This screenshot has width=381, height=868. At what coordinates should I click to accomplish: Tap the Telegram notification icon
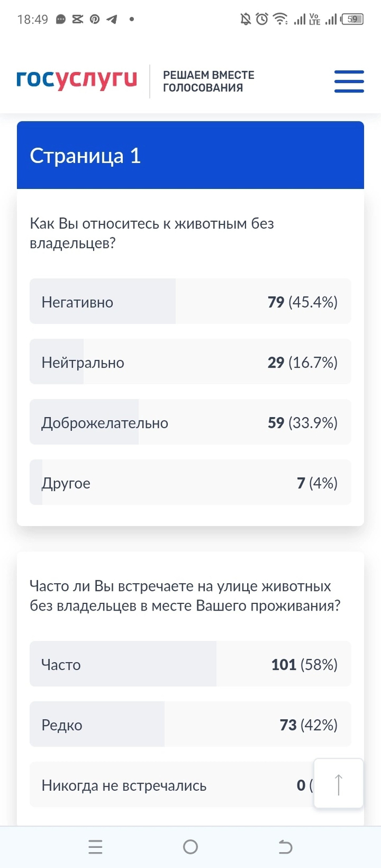tap(112, 20)
